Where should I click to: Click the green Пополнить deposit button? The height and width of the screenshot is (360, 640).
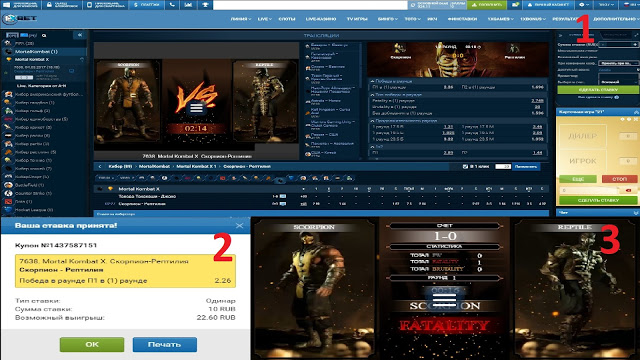pos(487,5)
